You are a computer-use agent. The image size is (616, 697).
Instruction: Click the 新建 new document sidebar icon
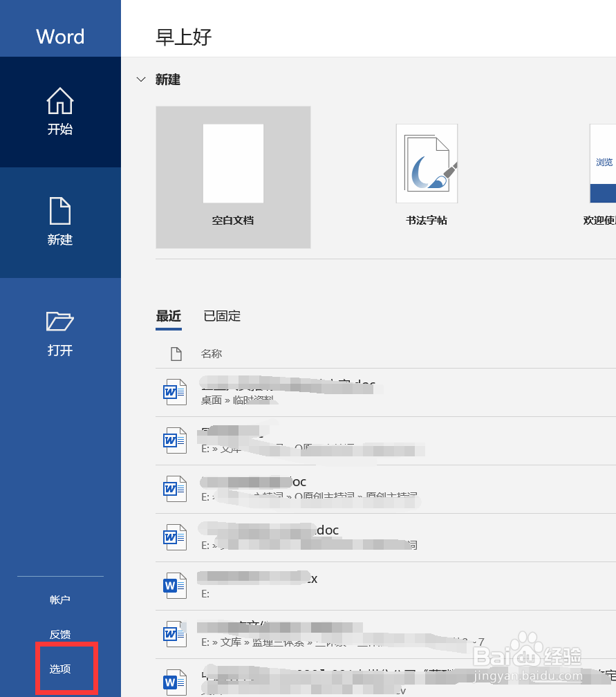tap(60, 211)
